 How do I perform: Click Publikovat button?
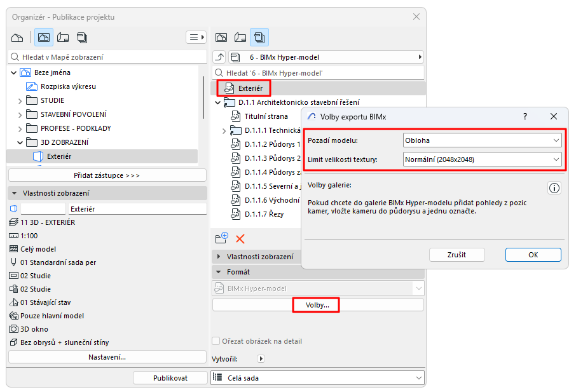170,378
